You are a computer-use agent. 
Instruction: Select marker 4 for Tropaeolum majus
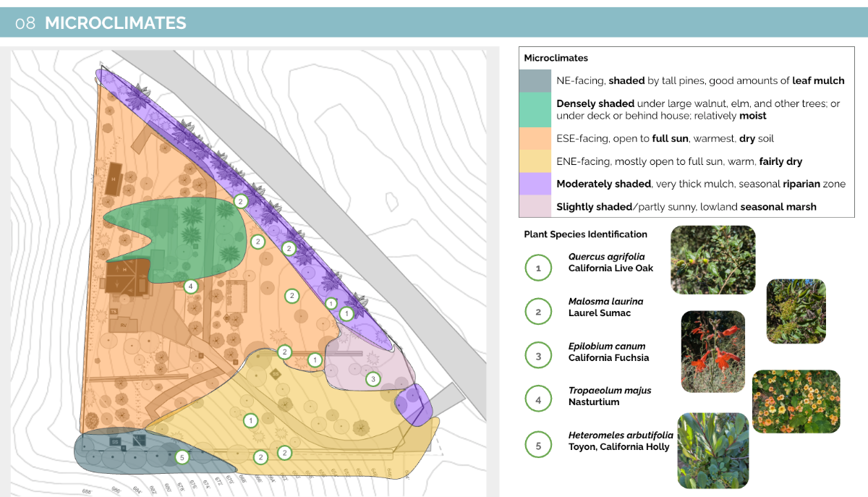pyautogui.click(x=538, y=399)
